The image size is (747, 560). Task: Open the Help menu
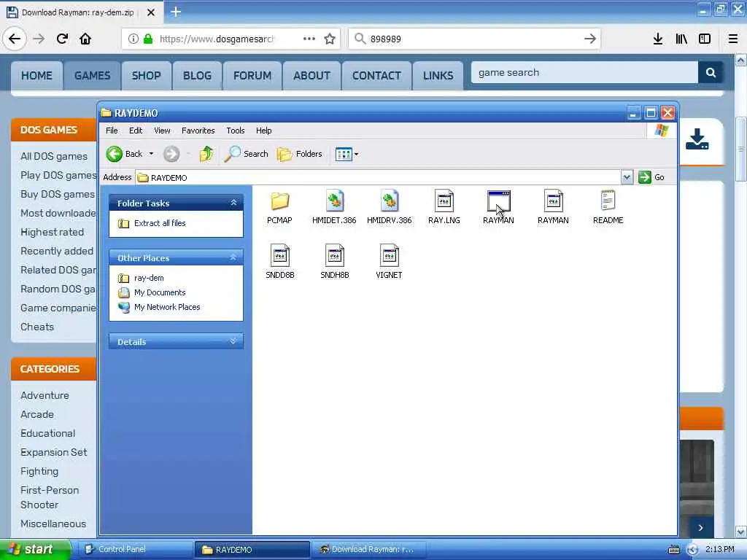263,131
